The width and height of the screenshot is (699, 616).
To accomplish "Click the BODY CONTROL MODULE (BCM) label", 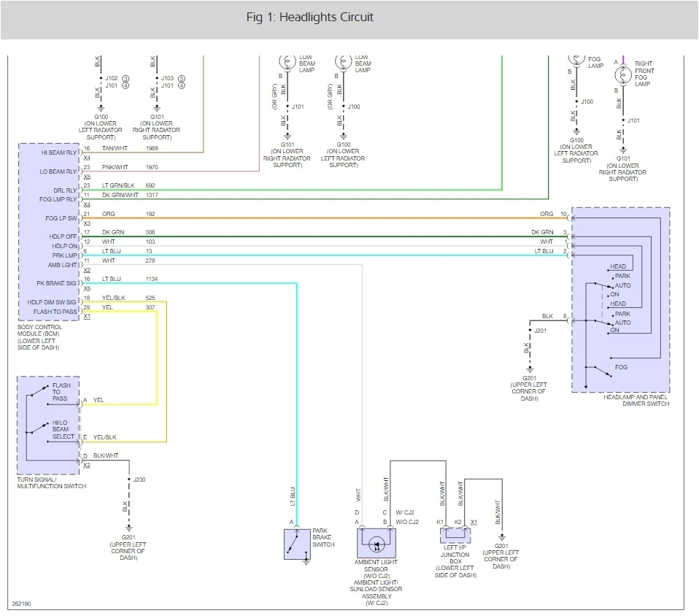I will 41,332.
